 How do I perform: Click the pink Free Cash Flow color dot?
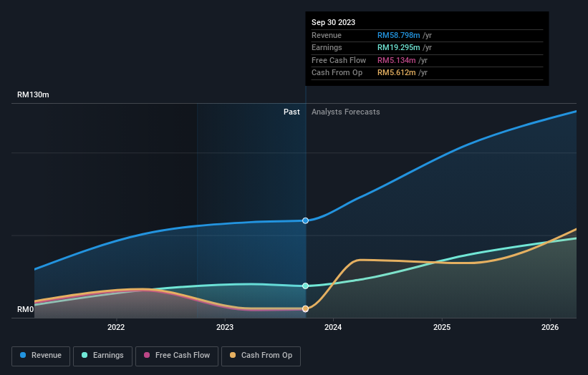pos(147,355)
